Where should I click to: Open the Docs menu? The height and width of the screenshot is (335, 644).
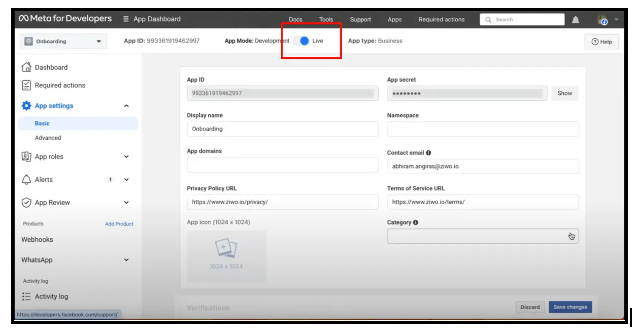[x=296, y=20]
